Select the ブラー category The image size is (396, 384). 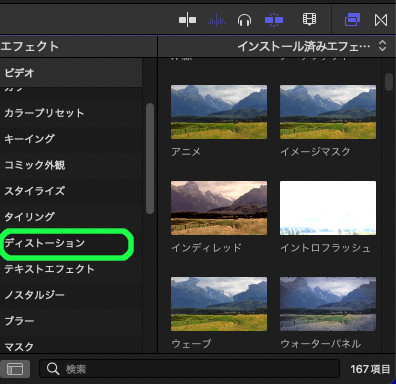(71, 321)
